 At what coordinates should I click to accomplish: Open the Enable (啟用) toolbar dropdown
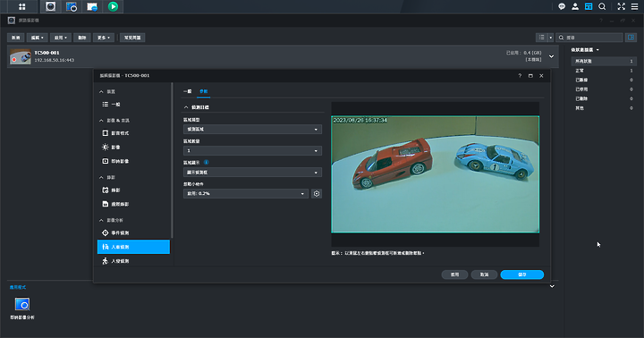pos(61,38)
